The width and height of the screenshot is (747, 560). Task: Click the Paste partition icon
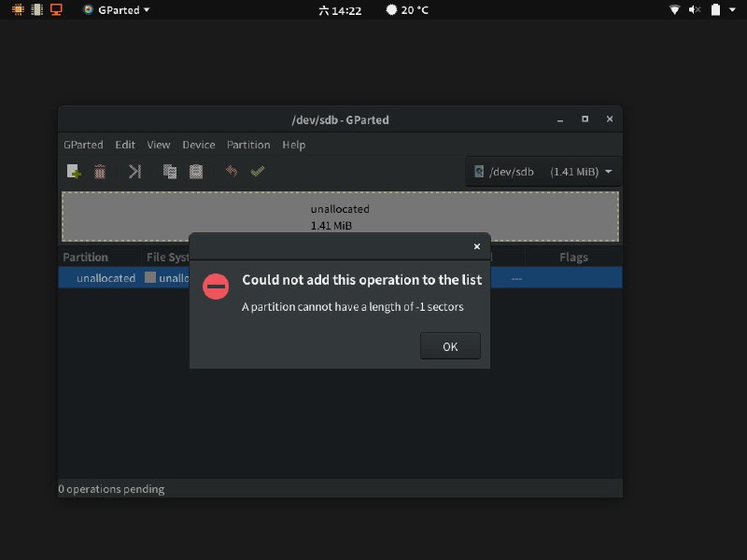tap(196, 172)
